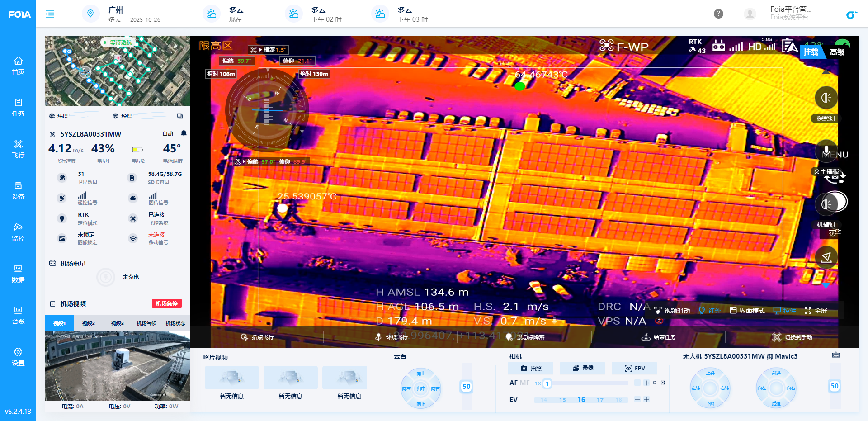Open keyboard icon in drone control panel
Screen dimensions: 868x421
(836, 355)
